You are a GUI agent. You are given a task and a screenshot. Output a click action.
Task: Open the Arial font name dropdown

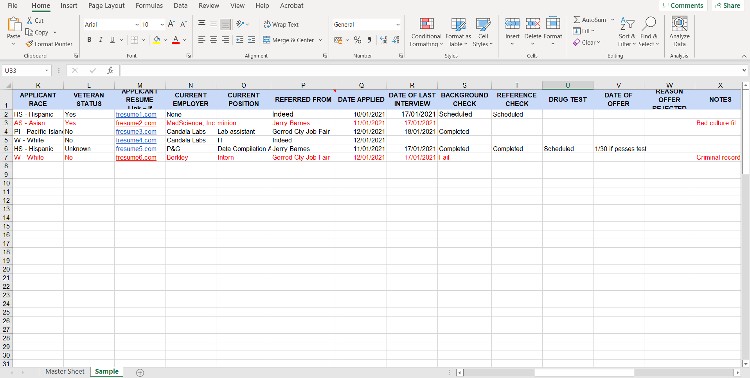click(x=137, y=24)
